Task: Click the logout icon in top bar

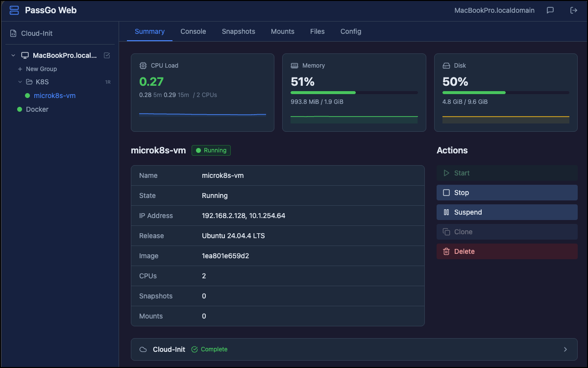Action: 573,10
